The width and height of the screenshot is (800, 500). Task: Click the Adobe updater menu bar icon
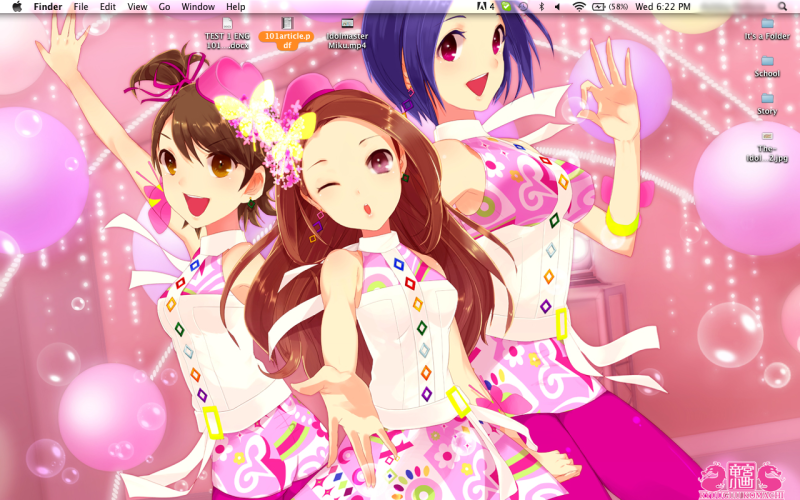point(485,7)
